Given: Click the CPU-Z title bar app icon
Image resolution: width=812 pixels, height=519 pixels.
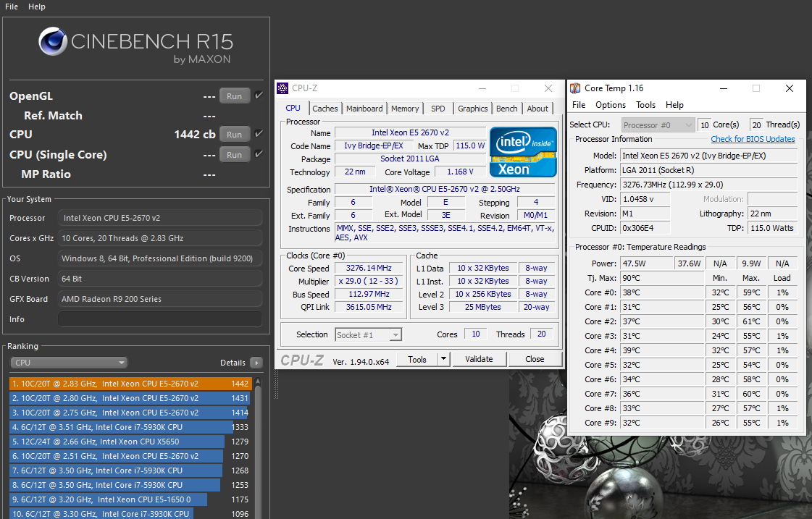Looking at the screenshot, I should click(x=282, y=88).
